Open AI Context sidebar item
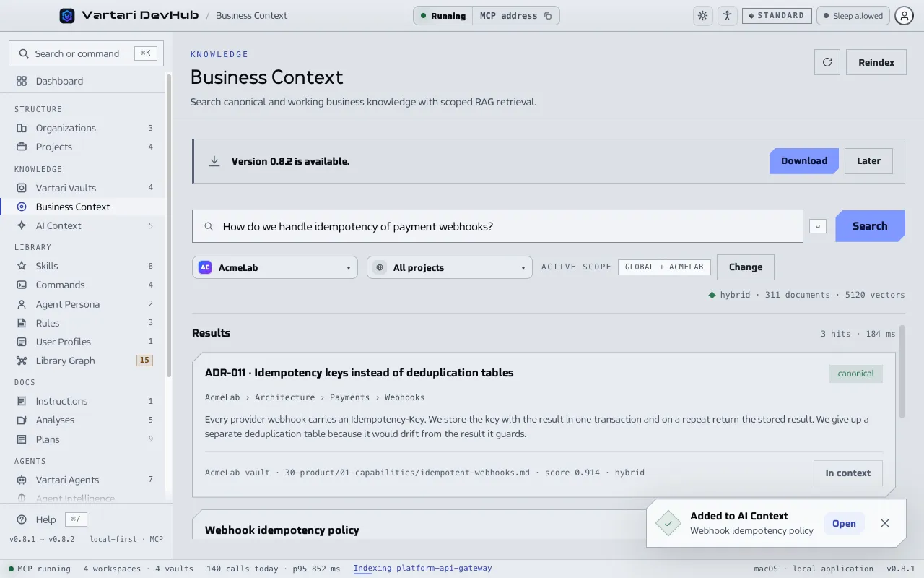The image size is (924, 578). pyautogui.click(x=83, y=225)
